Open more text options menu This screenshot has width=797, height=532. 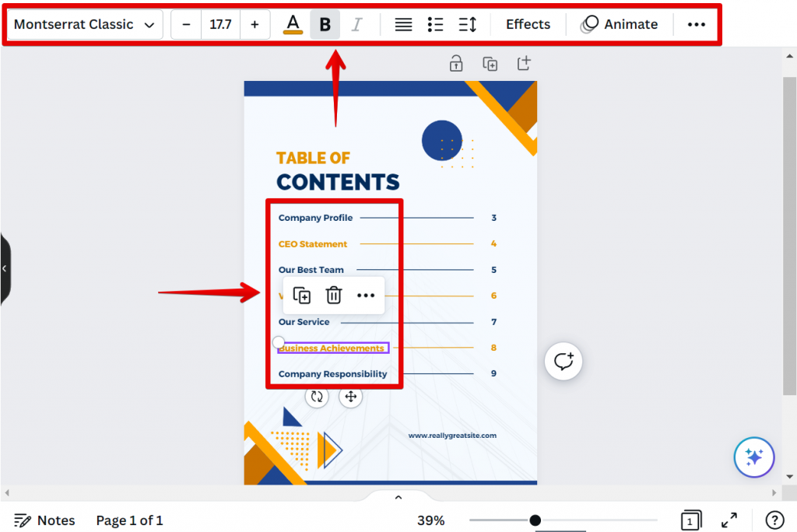(695, 24)
